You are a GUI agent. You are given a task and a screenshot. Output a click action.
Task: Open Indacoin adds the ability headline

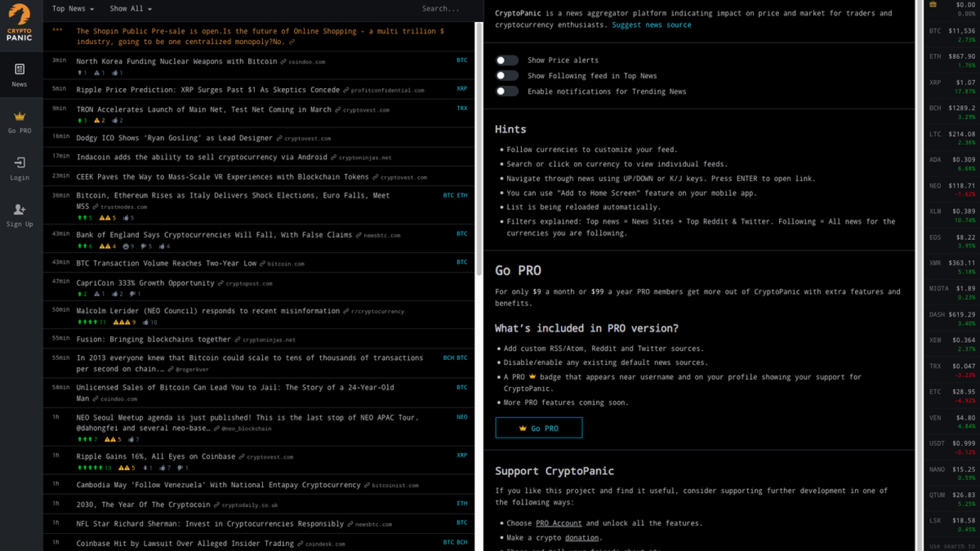[202, 157]
